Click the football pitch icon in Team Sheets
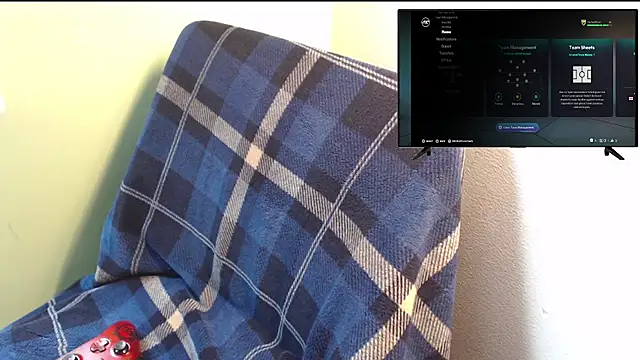The width and height of the screenshot is (640, 360). [582, 74]
